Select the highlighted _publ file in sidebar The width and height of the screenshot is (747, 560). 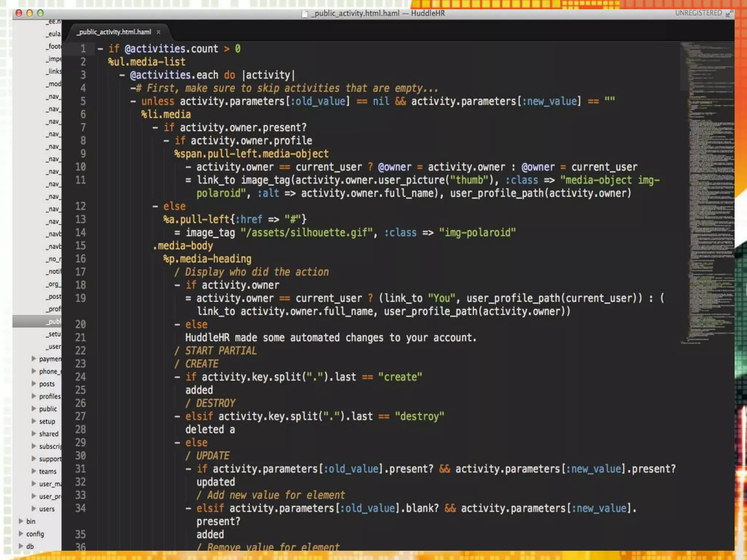54,321
